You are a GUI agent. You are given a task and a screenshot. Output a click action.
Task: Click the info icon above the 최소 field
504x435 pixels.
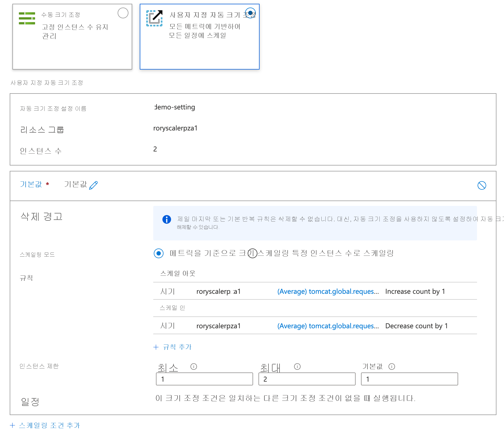pos(194,366)
